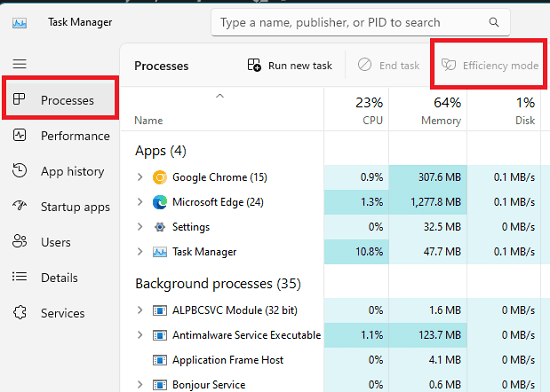Click the Run new task button
Image resolution: width=550 pixels, height=392 pixels.
point(289,65)
